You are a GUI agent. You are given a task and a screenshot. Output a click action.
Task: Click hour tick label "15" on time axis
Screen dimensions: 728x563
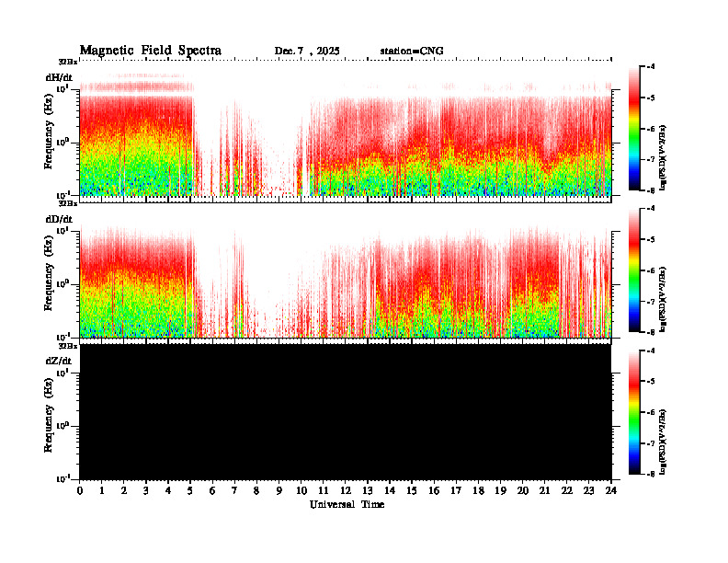pyautogui.click(x=412, y=490)
